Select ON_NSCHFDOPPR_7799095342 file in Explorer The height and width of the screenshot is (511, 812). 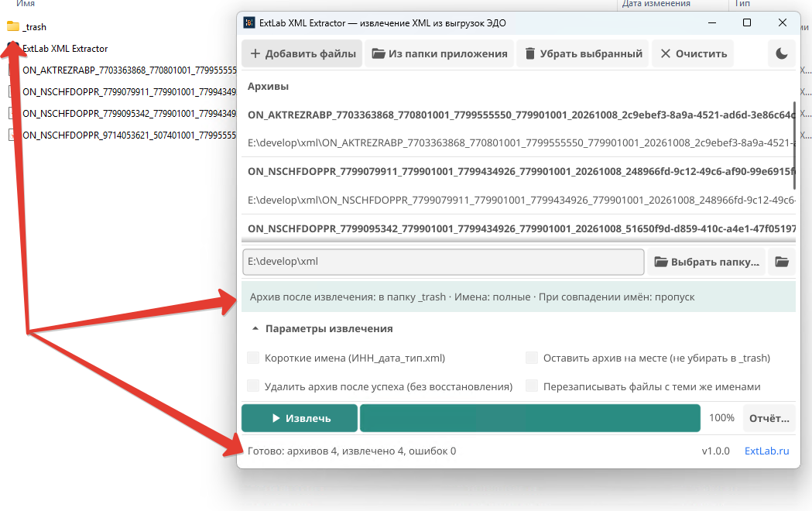click(x=129, y=113)
